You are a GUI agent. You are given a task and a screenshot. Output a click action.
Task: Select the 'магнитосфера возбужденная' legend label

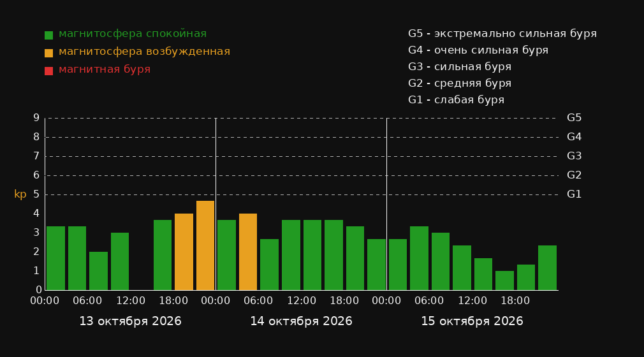pos(145,52)
